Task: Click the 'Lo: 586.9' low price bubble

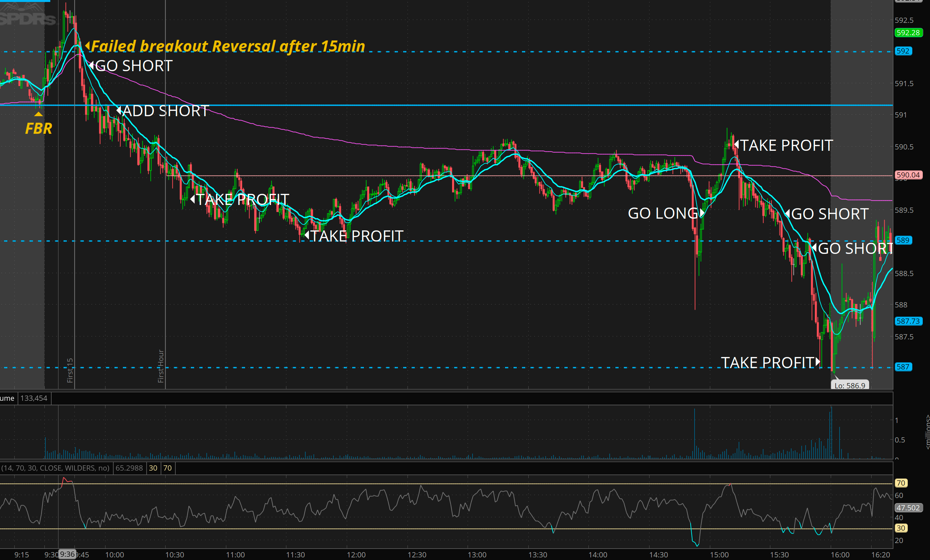Action: click(x=850, y=385)
